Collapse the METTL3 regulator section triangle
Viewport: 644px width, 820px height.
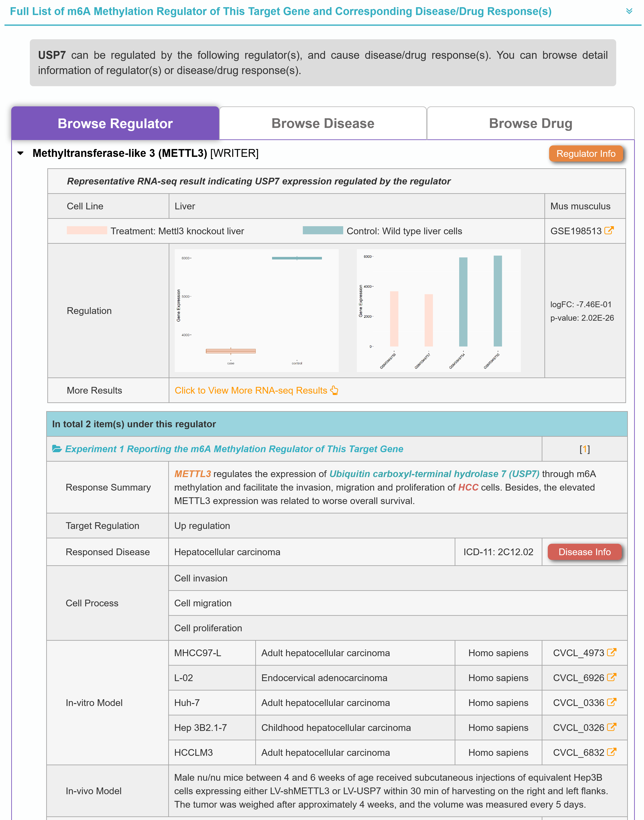pos(21,153)
